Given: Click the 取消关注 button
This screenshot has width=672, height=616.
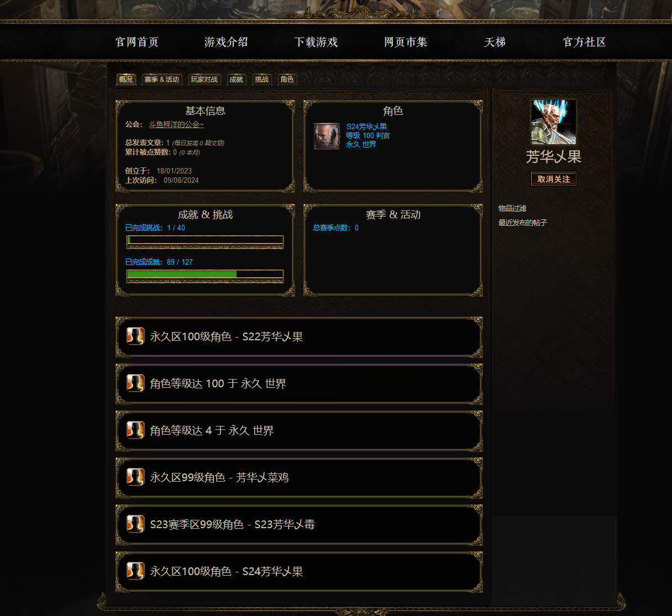Looking at the screenshot, I should (554, 179).
